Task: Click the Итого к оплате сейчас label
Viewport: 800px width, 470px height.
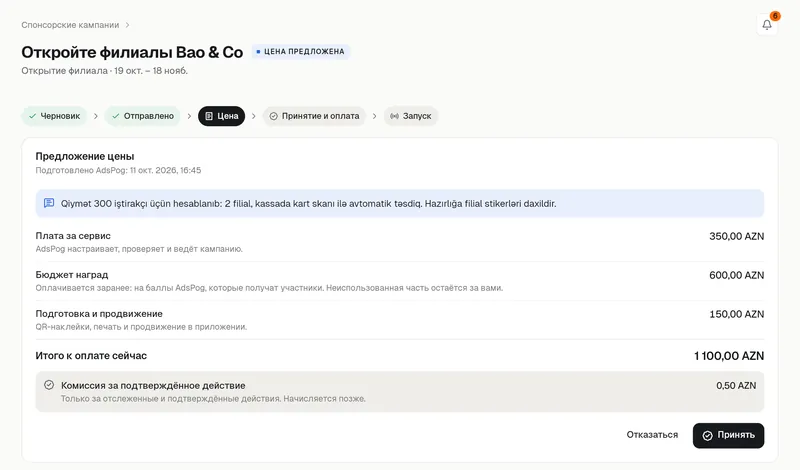Action: 91,355
